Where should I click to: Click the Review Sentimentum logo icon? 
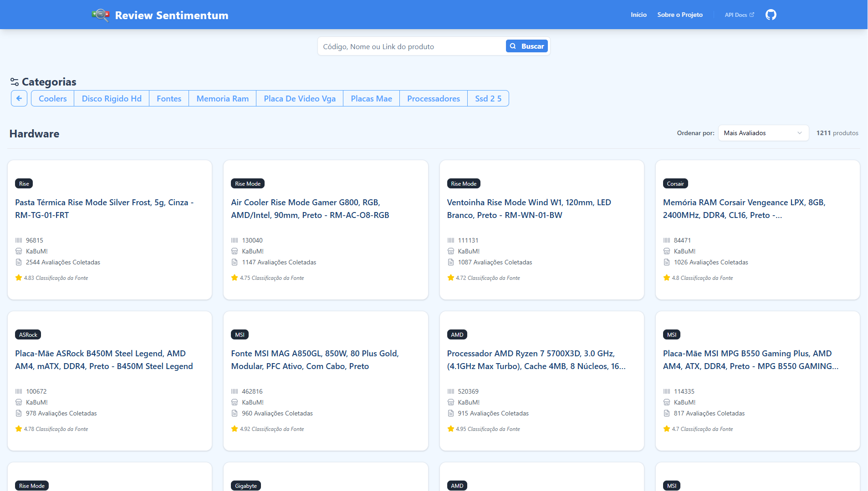[101, 15]
